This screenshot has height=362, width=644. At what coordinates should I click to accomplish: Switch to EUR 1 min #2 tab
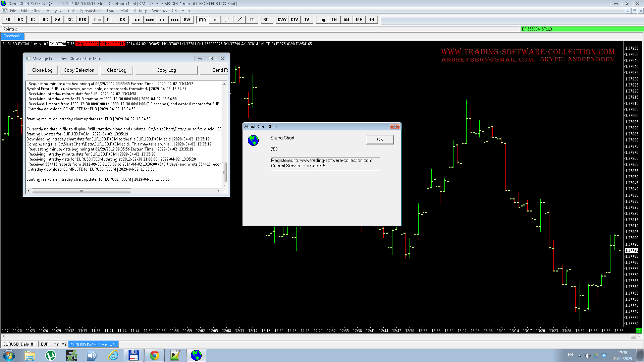(x=54, y=345)
